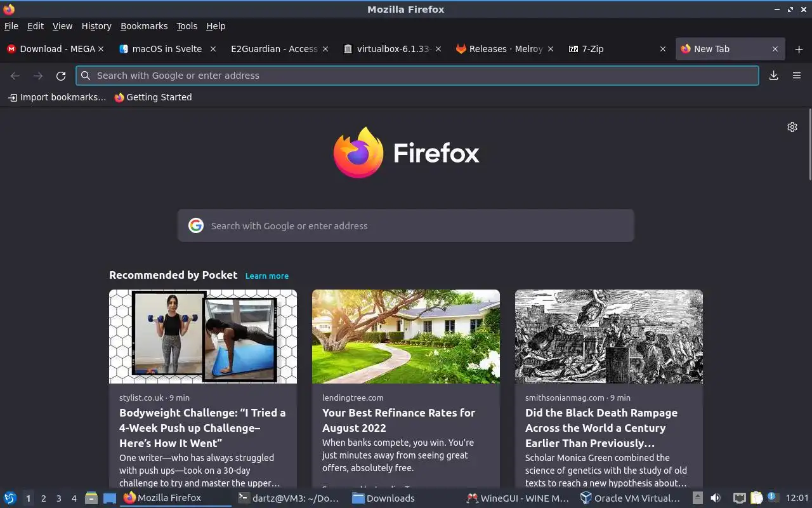Switch to workspace 2
Screen dimensions: 812x508
tap(43, 498)
